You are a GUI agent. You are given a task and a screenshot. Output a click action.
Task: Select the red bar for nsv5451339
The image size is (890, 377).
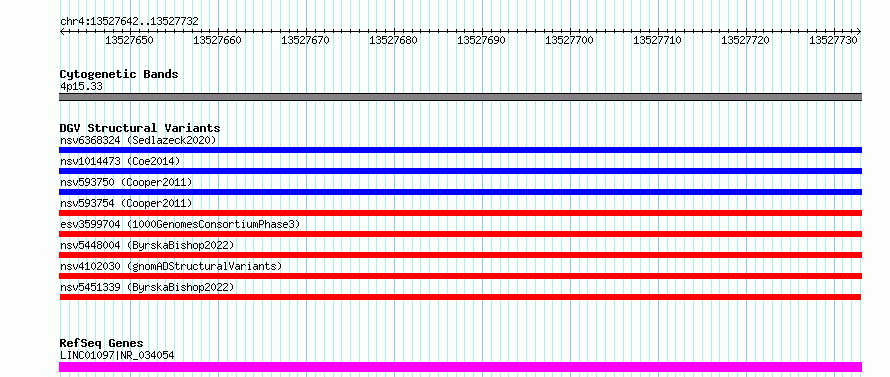tap(460, 297)
